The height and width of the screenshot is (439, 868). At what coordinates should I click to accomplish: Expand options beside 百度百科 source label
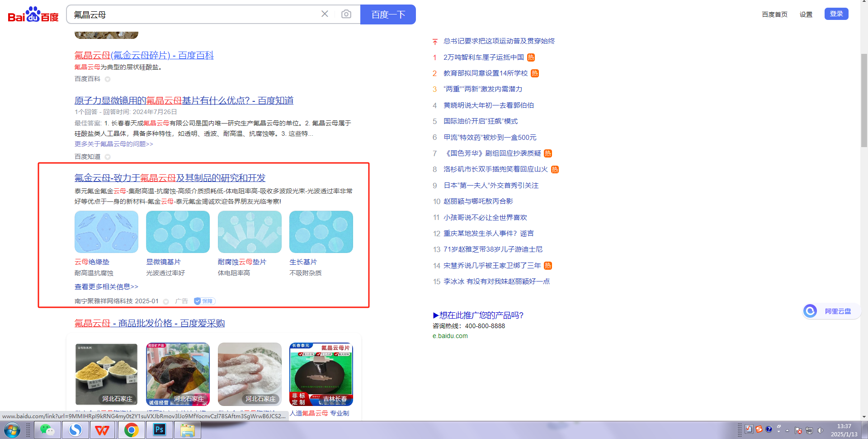(108, 79)
